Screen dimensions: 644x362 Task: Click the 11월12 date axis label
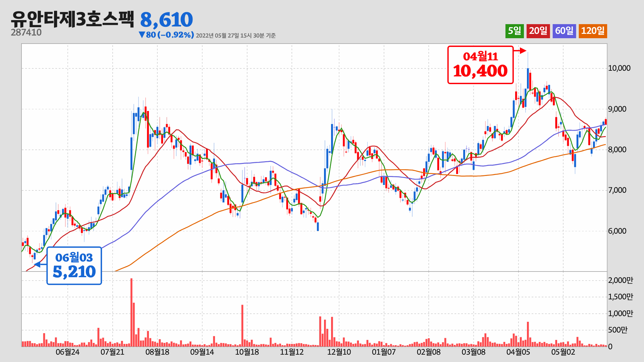(292, 352)
